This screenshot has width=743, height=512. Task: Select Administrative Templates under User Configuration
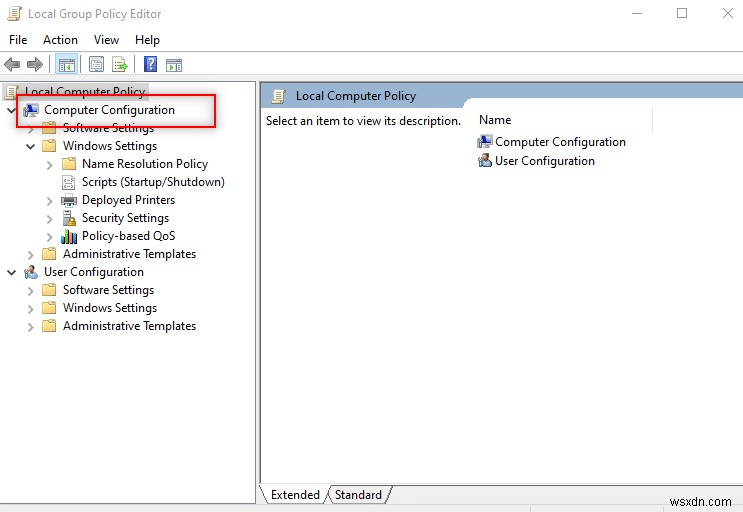point(129,326)
